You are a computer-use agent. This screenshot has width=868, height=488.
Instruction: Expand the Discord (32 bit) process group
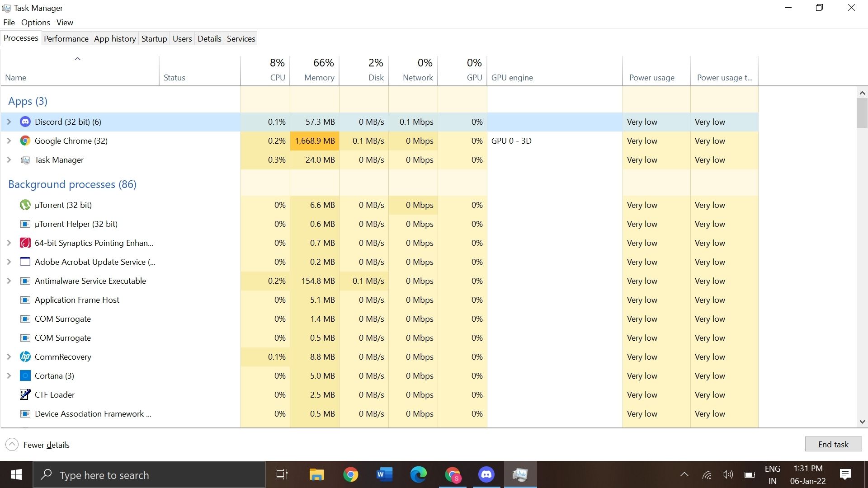click(x=9, y=122)
